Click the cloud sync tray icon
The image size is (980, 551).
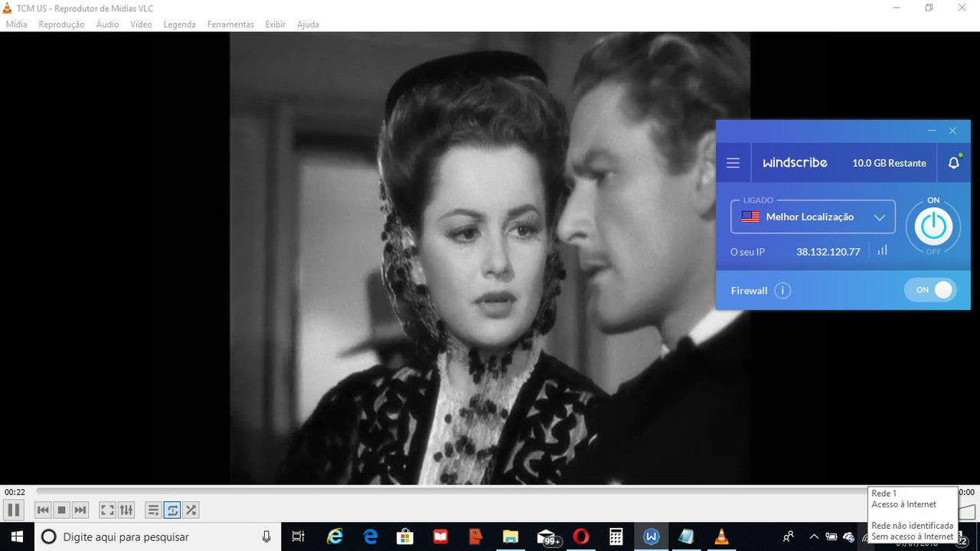tap(848, 536)
